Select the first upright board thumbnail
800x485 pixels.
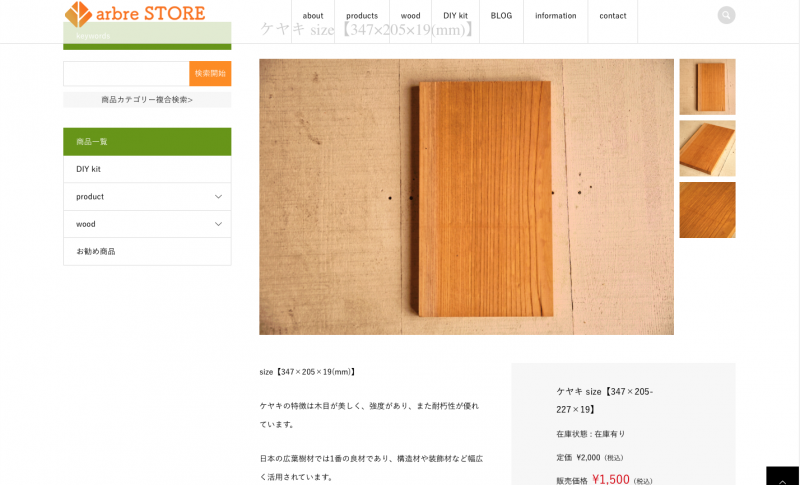pyautogui.click(x=707, y=87)
